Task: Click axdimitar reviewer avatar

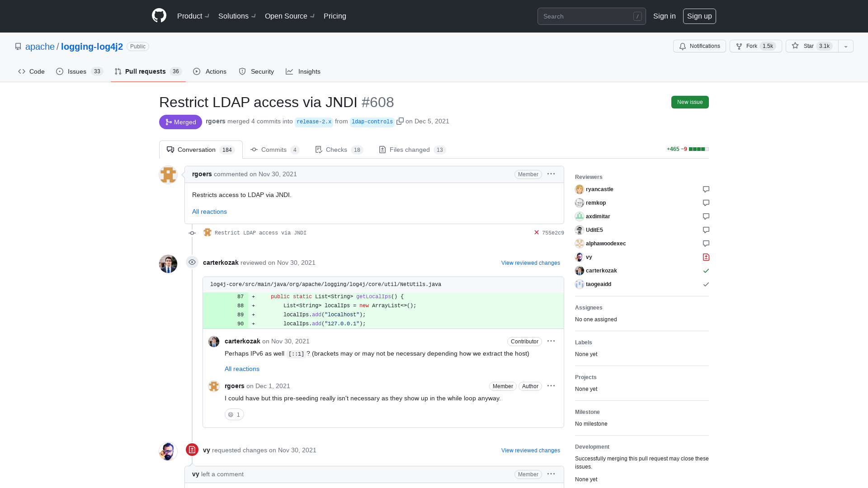Action: pyautogui.click(x=580, y=216)
